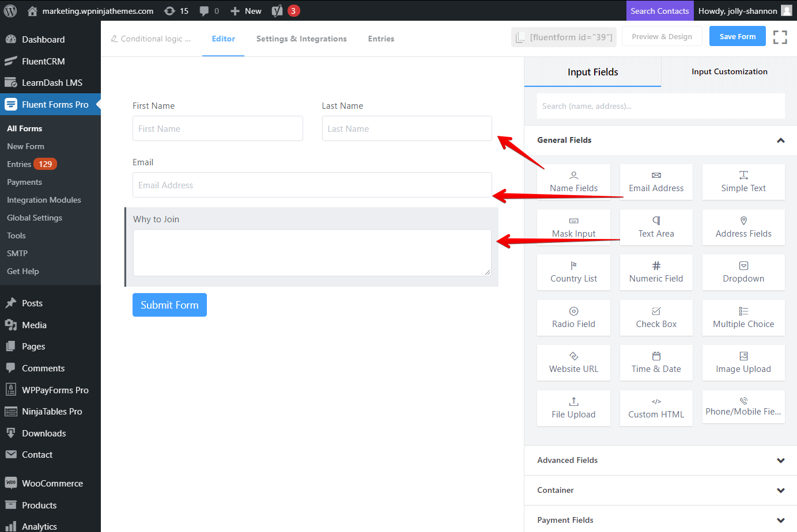Click the Save Form button
Image resolution: width=797 pixels, height=532 pixels.
737,36
